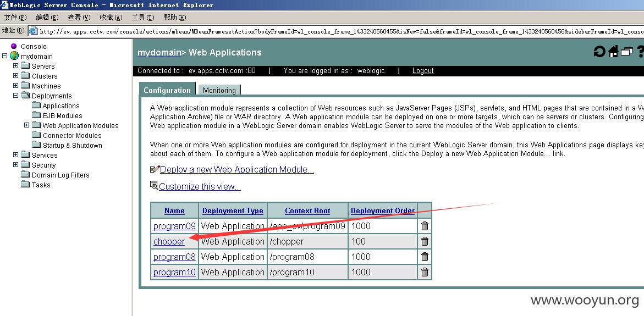
Task: Click the Connector Modules folder icon
Action: click(x=36, y=135)
